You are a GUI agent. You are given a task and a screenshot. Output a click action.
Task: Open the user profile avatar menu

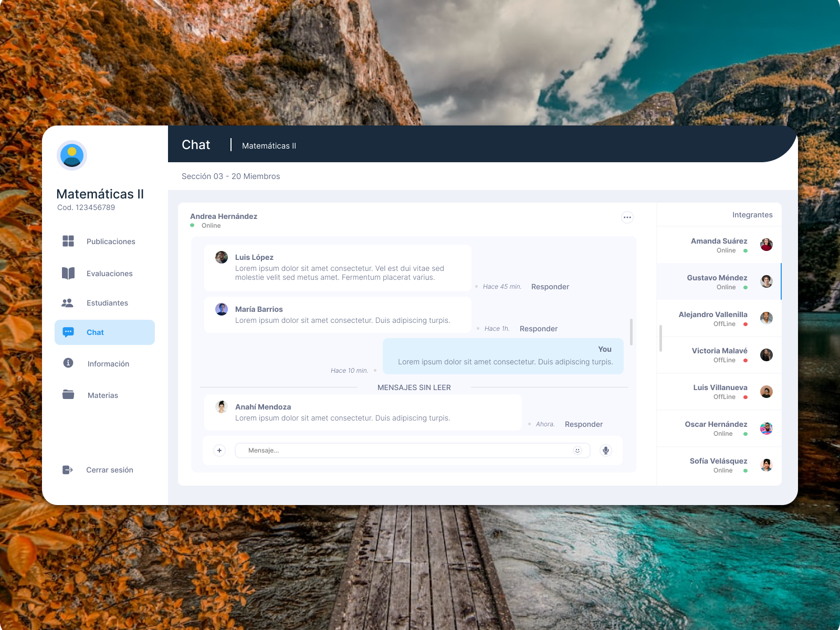pyautogui.click(x=71, y=155)
